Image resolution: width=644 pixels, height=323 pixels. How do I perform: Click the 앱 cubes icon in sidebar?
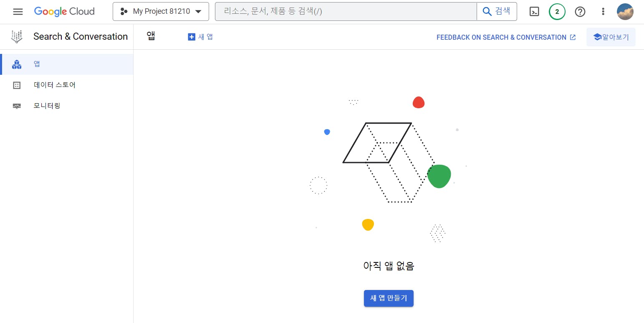[x=17, y=64]
